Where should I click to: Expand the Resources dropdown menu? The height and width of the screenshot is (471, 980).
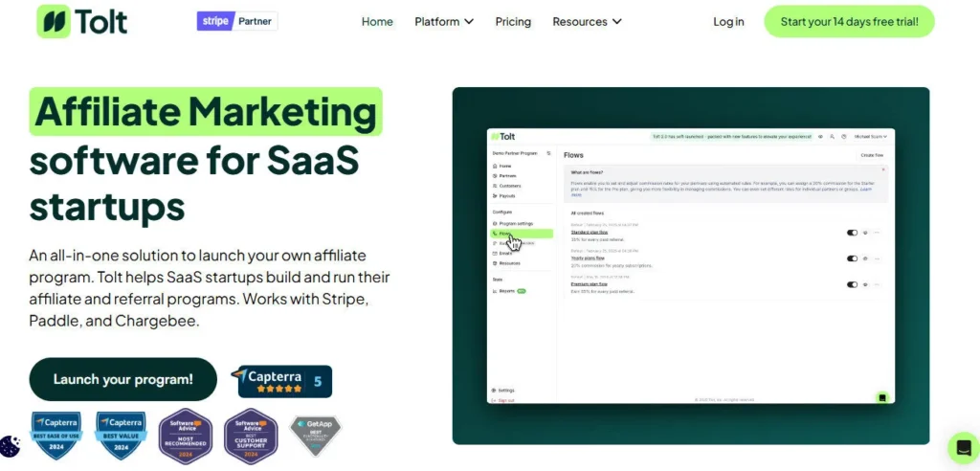coord(587,22)
